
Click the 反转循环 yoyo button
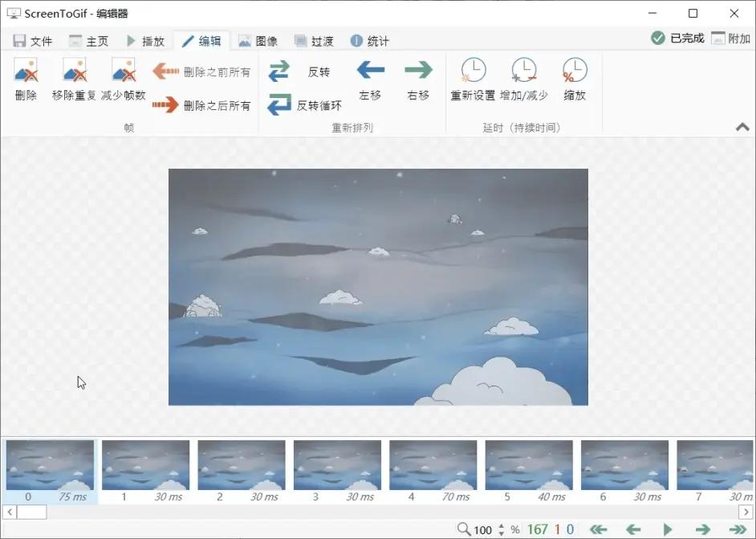(305, 104)
